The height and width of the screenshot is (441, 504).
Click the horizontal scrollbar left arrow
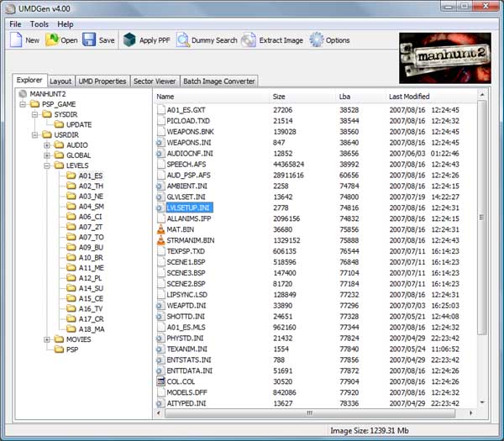pyautogui.click(x=159, y=413)
